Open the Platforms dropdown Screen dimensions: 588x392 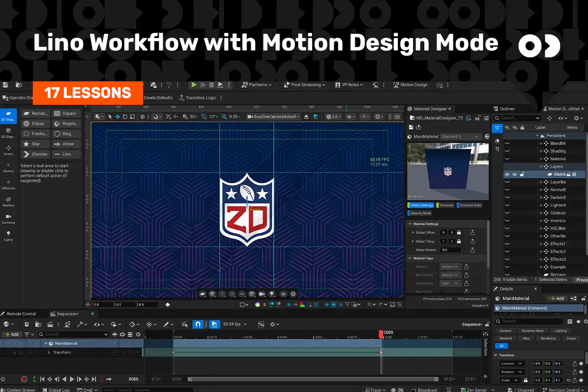click(x=257, y=85)
